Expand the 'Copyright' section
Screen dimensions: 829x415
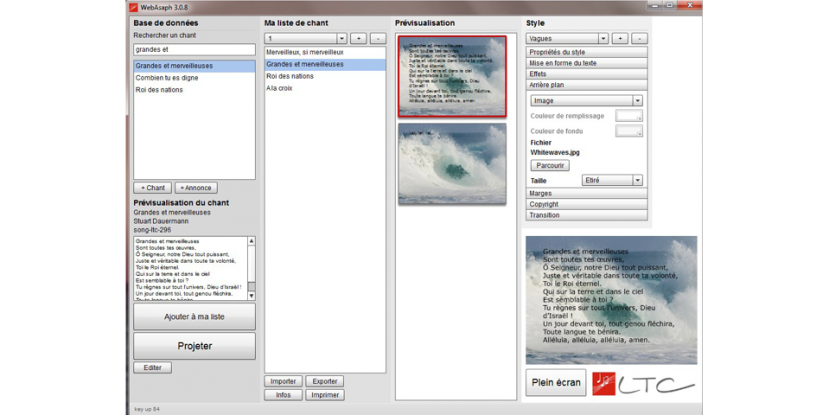587,204
